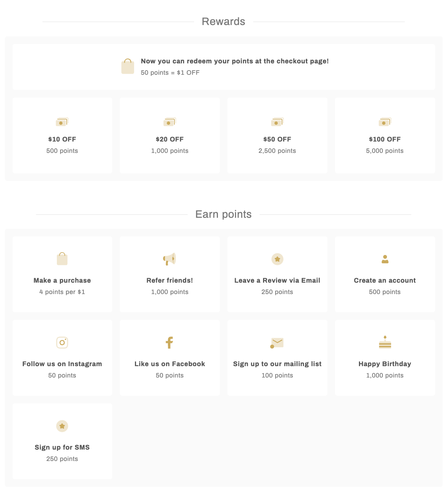The width and height of the screenshot is (448, 494).
Task: Click the Facebook logo icon
Action: click(170, 343)
